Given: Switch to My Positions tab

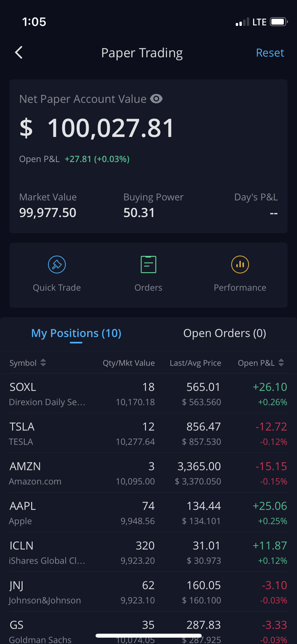Looking at the screenshot, I should pyautogui.click(x=76, y=333).
